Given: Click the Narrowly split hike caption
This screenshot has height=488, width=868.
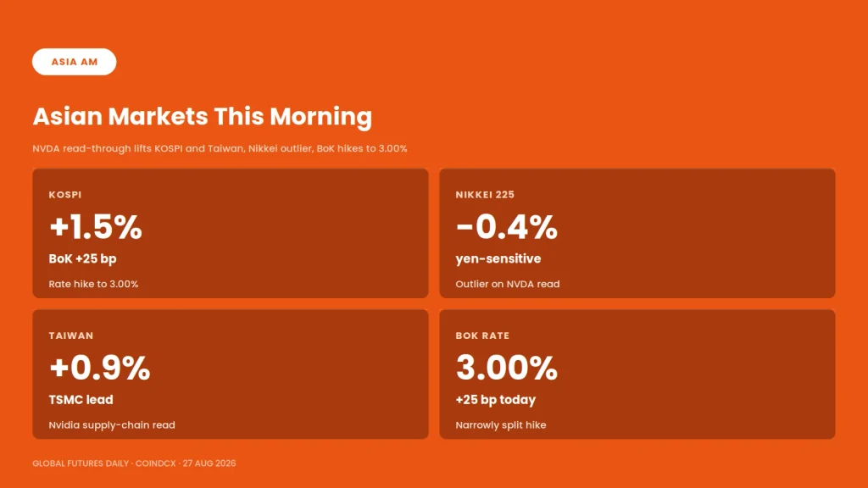Looking at the screenshot, I should pyautogui.click(x=501, y=425).
